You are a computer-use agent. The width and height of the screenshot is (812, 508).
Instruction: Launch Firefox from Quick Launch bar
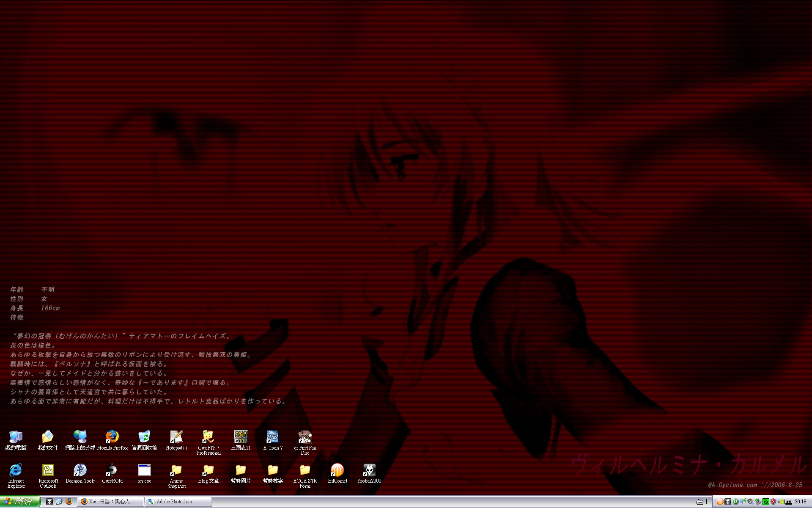click(x=69, y=502)
